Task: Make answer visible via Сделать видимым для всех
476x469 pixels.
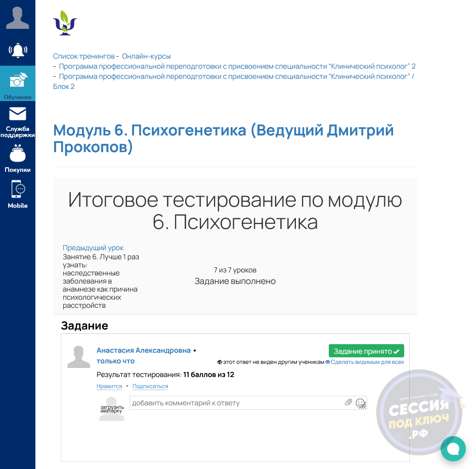Action: pos(367,362)
